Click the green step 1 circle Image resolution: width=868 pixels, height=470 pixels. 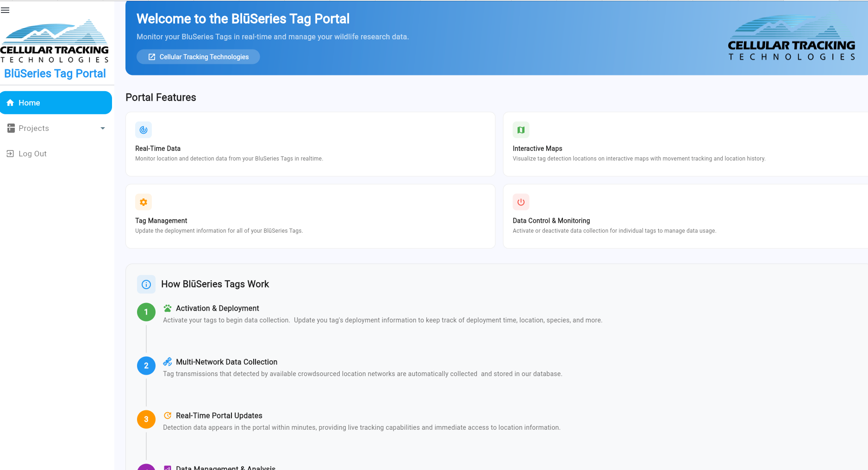pyautogui.click(x=146, y=312)
